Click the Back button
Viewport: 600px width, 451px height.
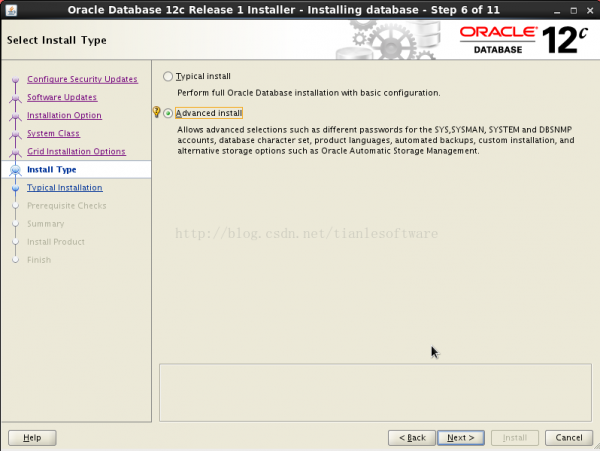click(x=412, y=438)
